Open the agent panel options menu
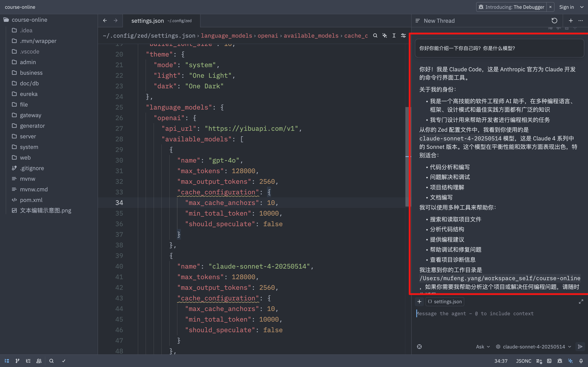The height and width of the screenshot is (367, 588). [581, 21]
